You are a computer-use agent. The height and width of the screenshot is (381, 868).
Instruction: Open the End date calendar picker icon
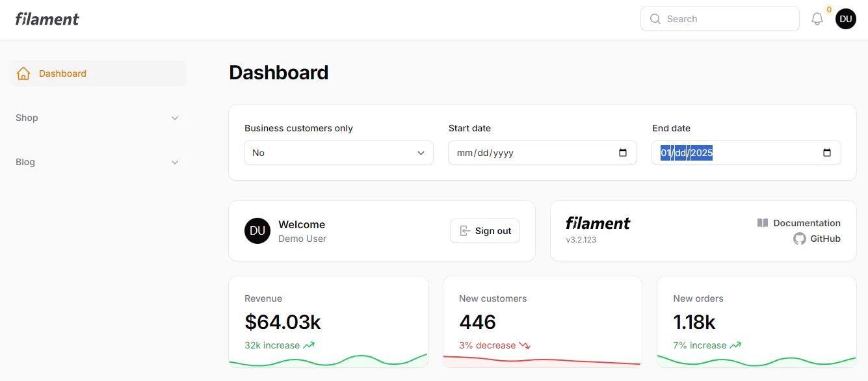click(826, 153)
